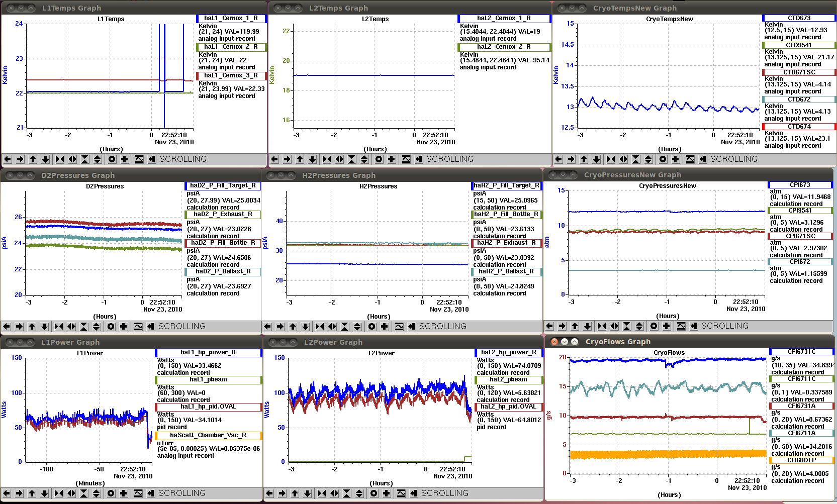
Task: Select haH2_P_Exhaust_R legend entry
Action: (506, 243)
